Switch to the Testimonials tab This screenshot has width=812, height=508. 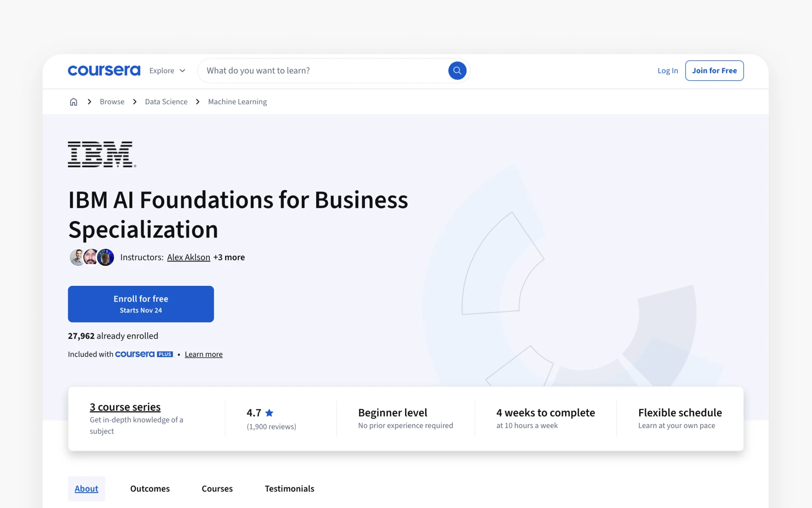[289, 489]
